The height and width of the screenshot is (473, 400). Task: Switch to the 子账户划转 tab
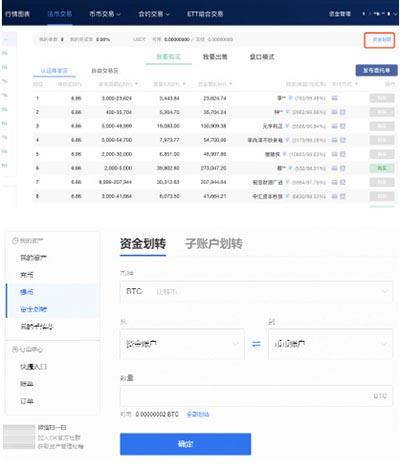click(x=214, y=244)
